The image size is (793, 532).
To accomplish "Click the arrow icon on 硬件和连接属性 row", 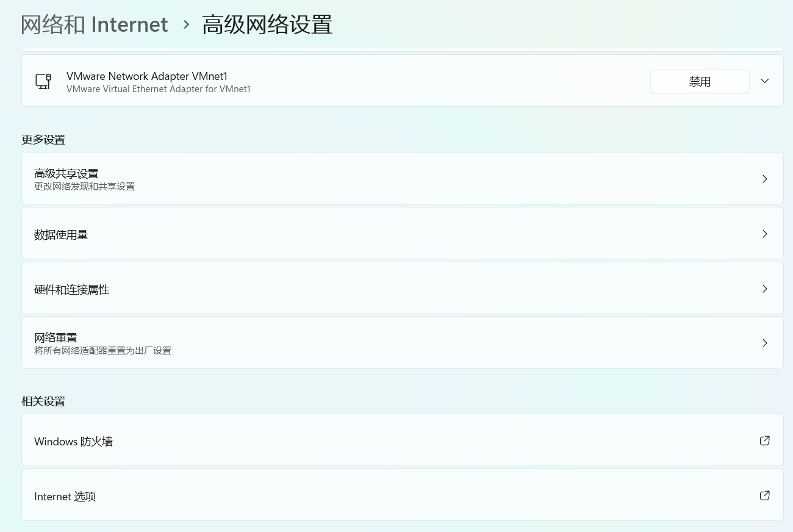I will pos(764,289).
